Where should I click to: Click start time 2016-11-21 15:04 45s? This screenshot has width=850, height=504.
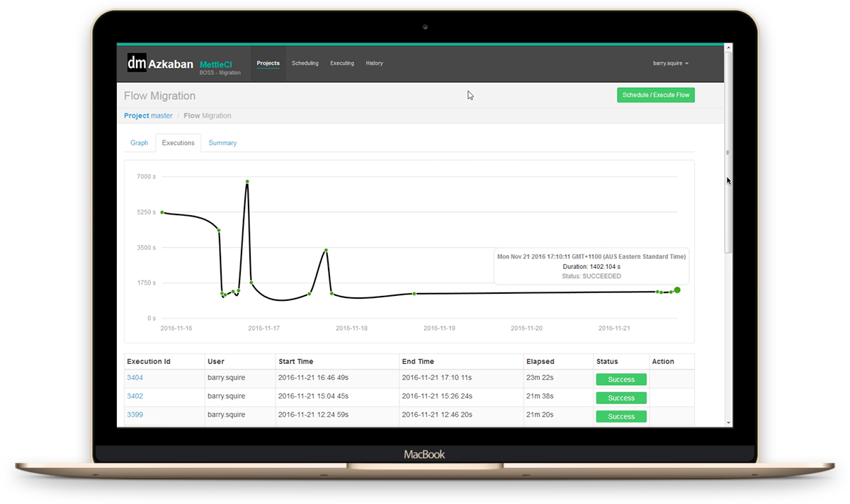(313, 396)
